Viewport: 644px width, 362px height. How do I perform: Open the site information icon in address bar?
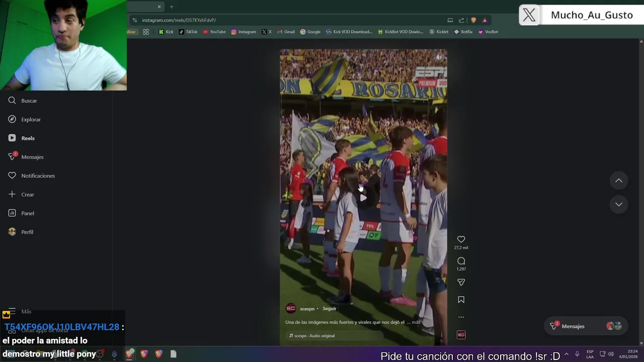pyautogui.click(x=134, y=20)
